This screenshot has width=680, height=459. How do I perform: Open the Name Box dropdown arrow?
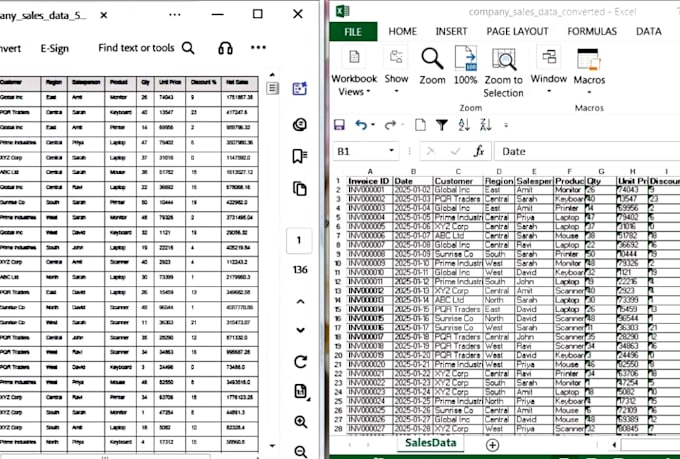point(391,151)
